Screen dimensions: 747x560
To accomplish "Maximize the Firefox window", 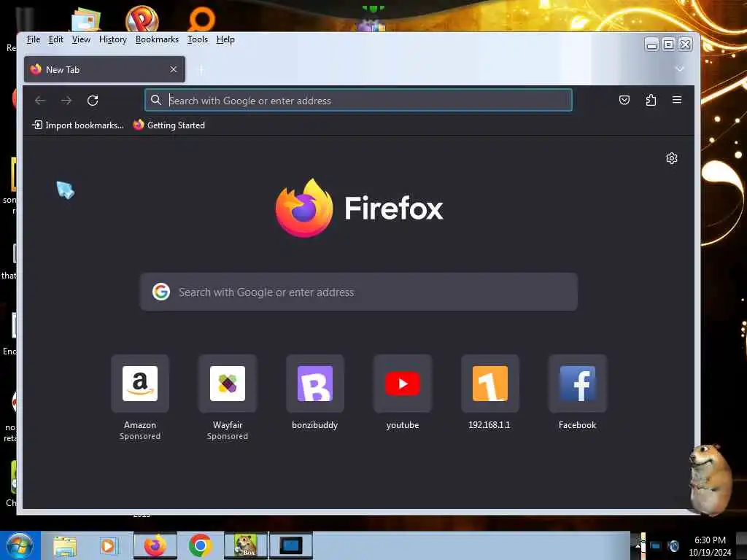I will (668, 44).
